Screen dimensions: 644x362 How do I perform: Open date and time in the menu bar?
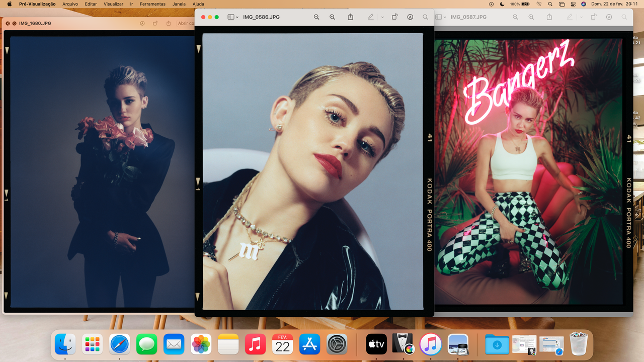[614, 4]
